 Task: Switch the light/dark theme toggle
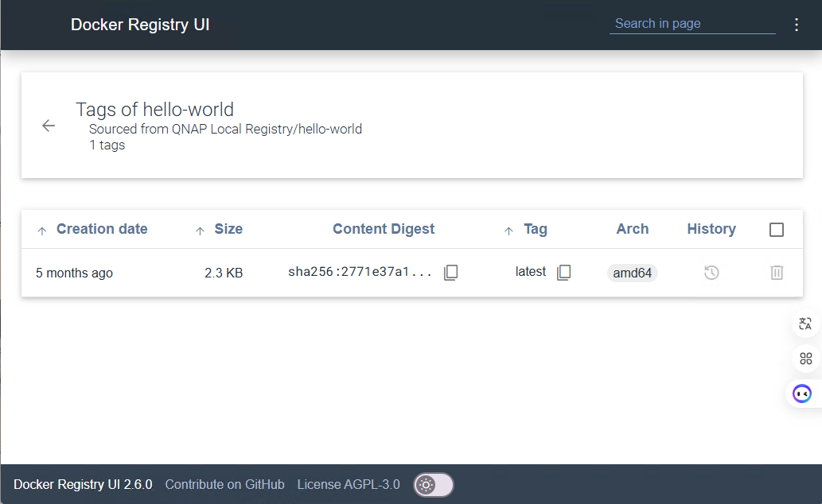(x=433, y=484)
